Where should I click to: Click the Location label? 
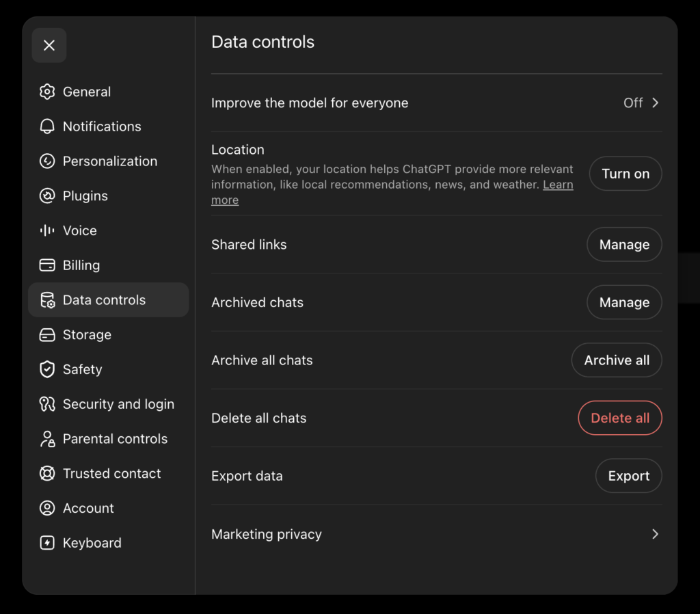pyautogui.click(x=238, y=150)
